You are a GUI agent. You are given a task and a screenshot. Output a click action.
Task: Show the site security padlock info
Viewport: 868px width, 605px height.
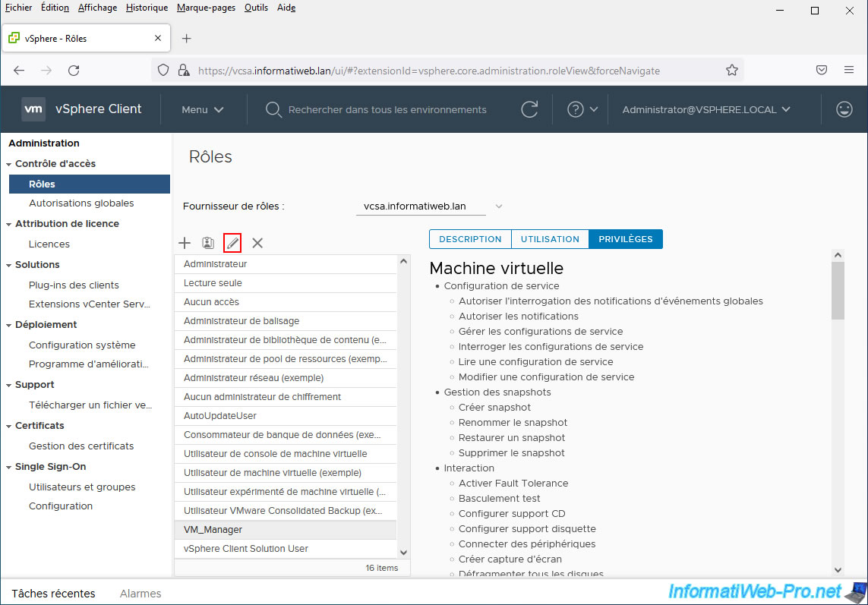pos(183,71)
